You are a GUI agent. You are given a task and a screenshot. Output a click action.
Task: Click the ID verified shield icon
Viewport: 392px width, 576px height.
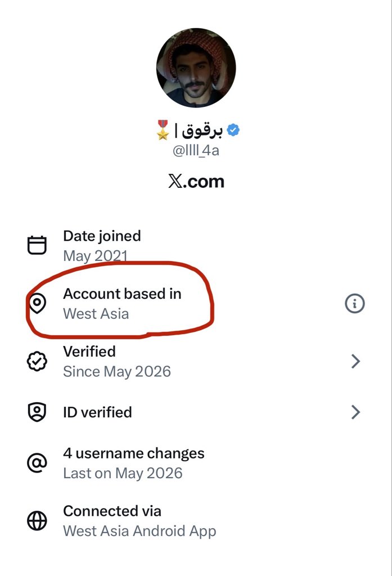pos(37,412)
